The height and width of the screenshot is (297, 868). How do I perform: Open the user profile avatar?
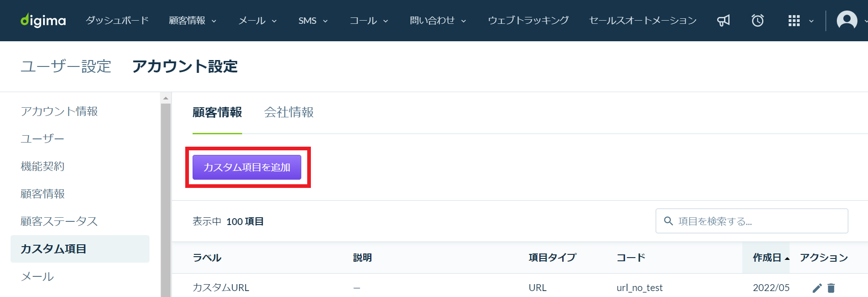point(847,21)
